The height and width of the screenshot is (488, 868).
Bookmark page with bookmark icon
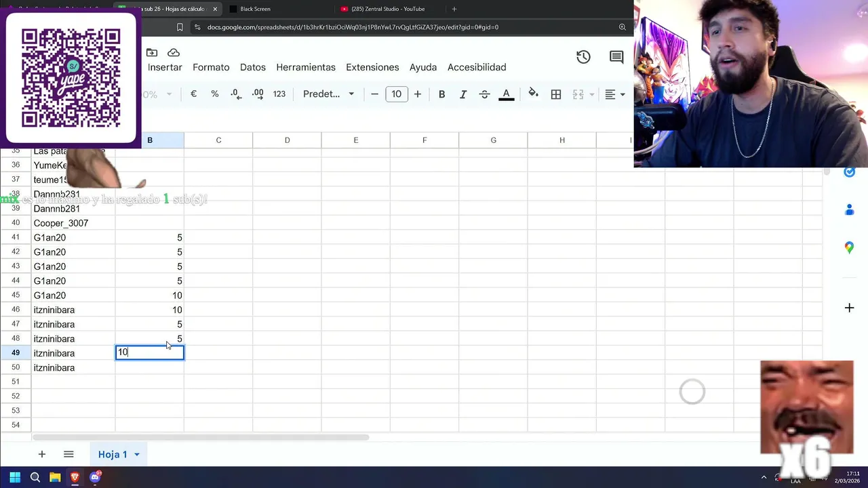(180, 27)
